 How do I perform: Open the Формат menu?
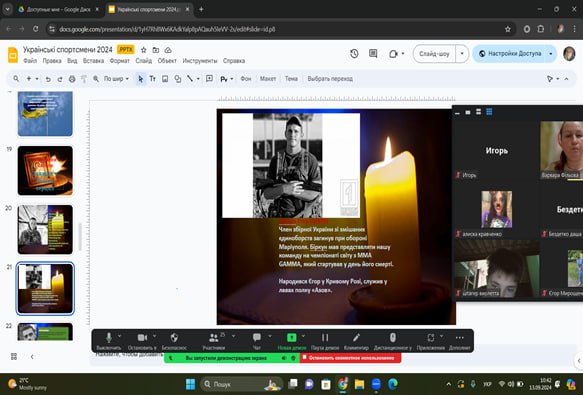pos(120,61)
